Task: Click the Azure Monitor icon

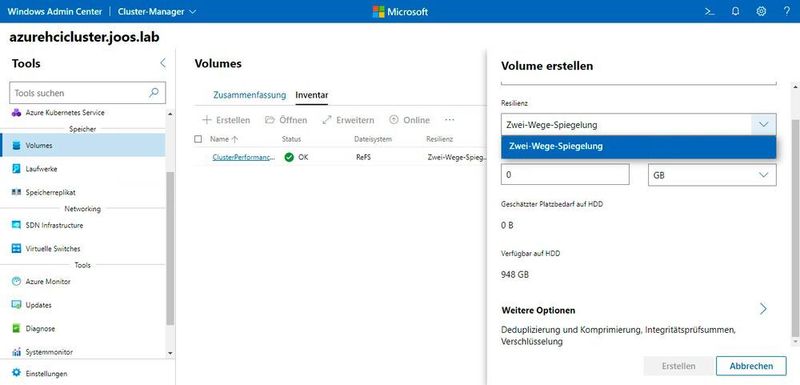Action: pos(16,281)
